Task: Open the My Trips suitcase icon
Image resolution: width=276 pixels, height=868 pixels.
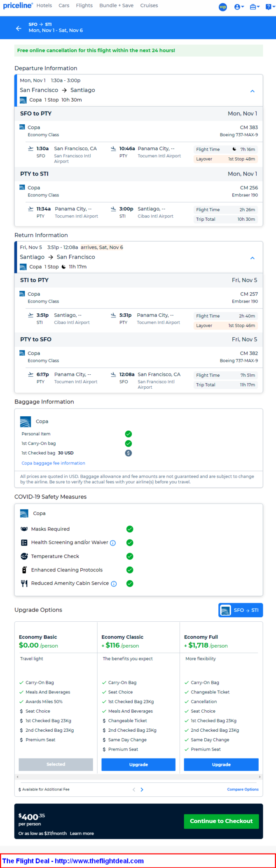Action: coord(255,7)
